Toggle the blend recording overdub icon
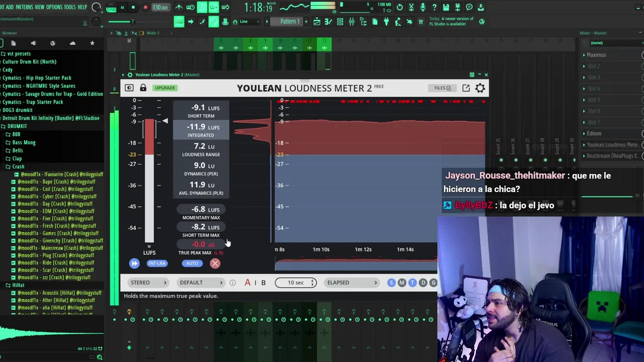 [214, 7]
